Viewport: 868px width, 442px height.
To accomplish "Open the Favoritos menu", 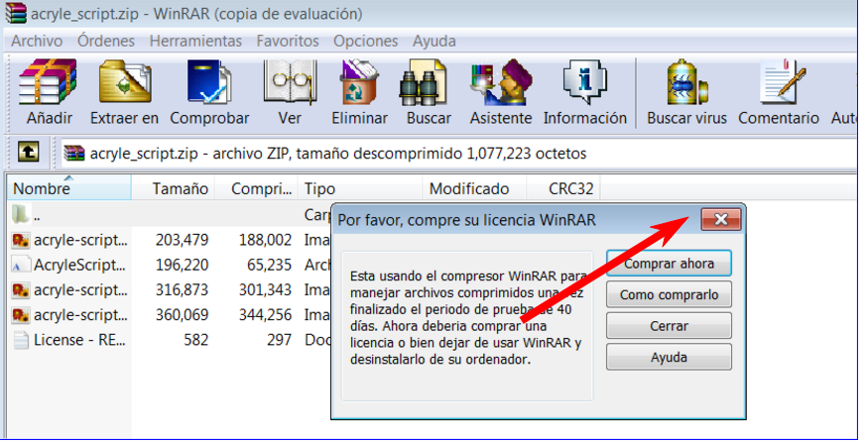I will [288, 41].
